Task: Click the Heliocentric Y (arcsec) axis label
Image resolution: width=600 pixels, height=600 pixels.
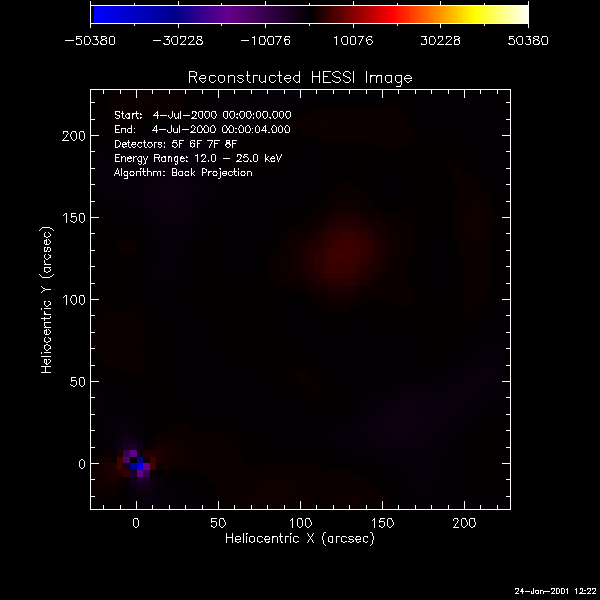Action: [x=47, y=300]
